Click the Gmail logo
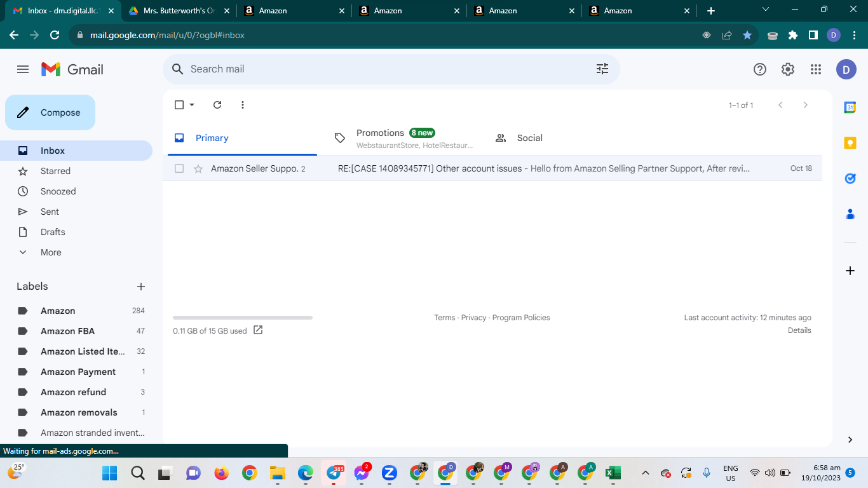 (72, 69)
